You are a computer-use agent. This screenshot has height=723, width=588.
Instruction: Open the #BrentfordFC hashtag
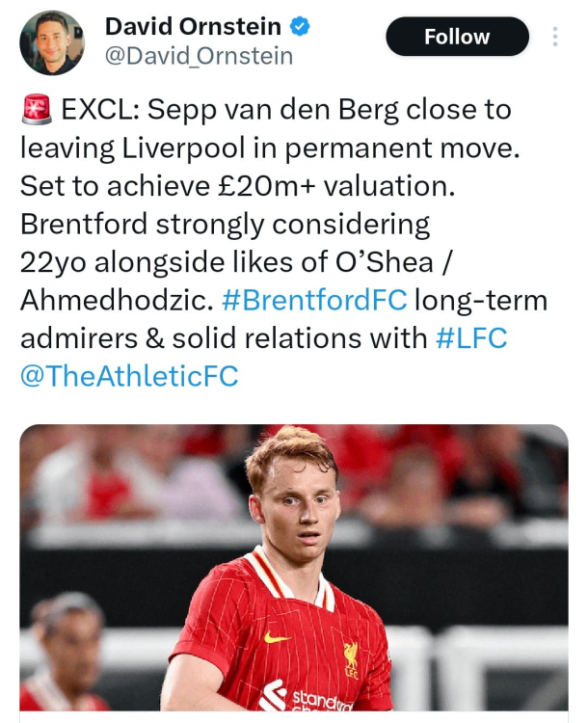pyautogui.click(x=314, y=300)
